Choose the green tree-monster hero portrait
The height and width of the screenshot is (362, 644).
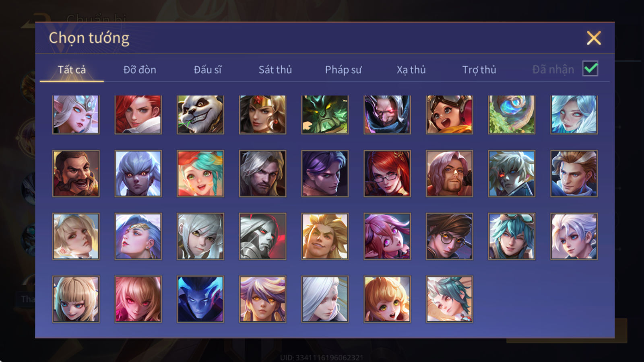click(x=325, y=115)
